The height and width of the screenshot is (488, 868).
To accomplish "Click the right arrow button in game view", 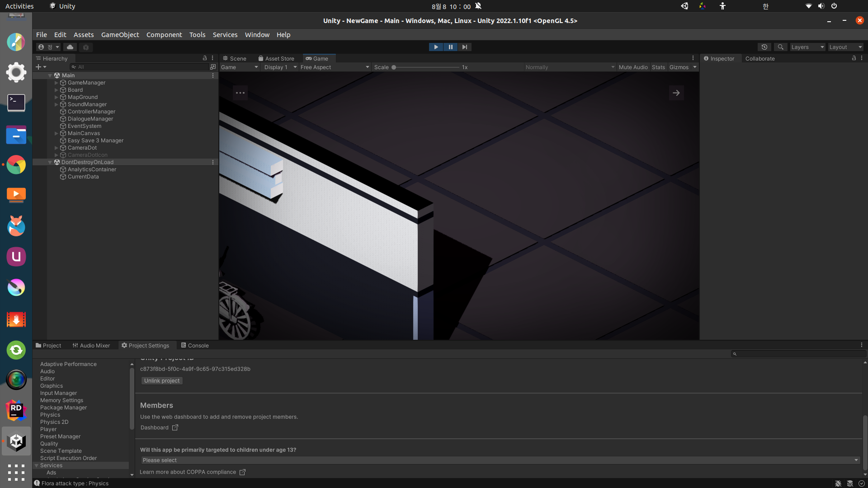I will [676, 93].
